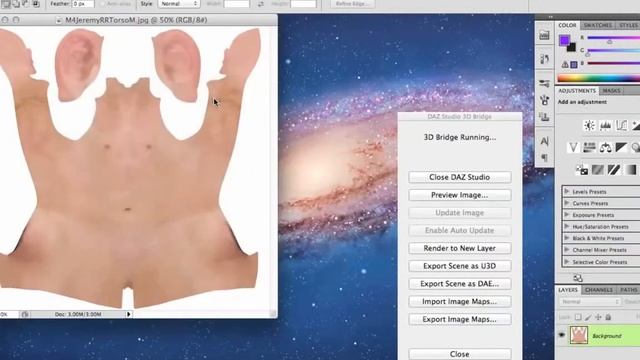Switch to the Masks tab

tap(611, 91)
